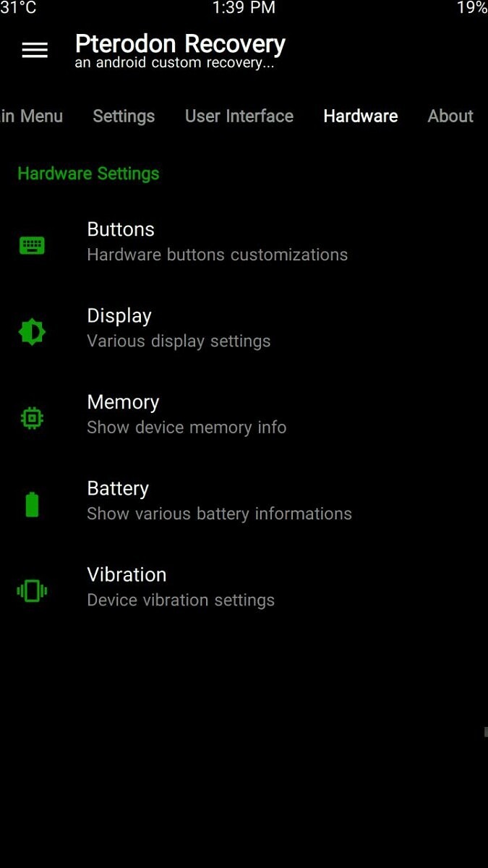The width and height of the screenshot is (488, 868).
Task: Open Device vibration settings
Action: (x=244, y=587)
